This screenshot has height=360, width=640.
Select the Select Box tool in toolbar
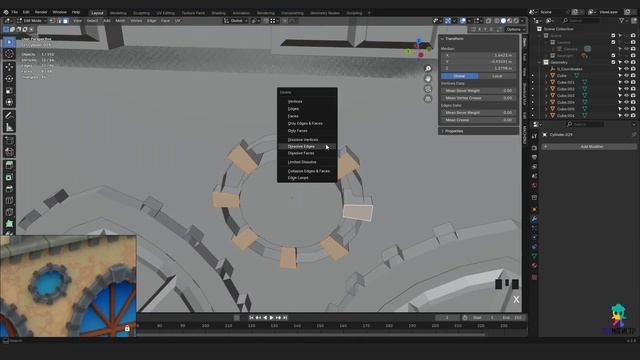point(9,42)
